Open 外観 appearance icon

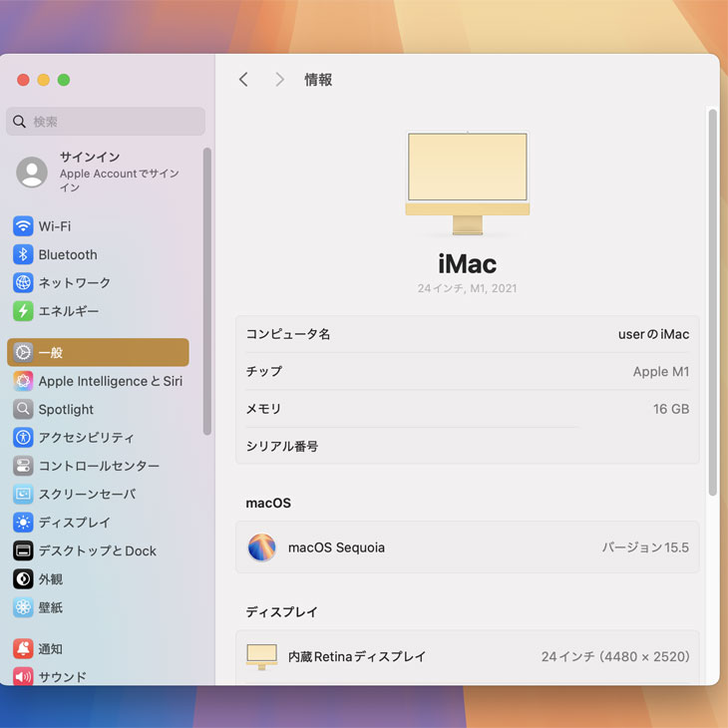click(23, 579)
